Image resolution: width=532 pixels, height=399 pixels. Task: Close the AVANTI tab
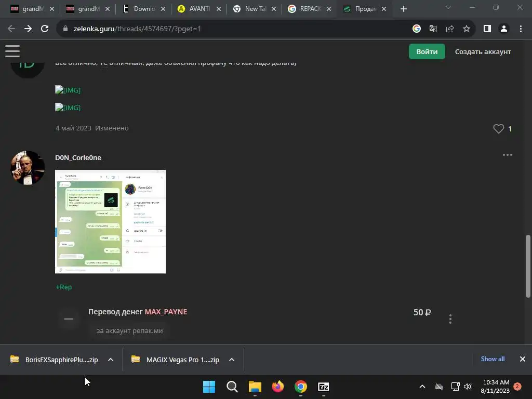pos(219,9)
